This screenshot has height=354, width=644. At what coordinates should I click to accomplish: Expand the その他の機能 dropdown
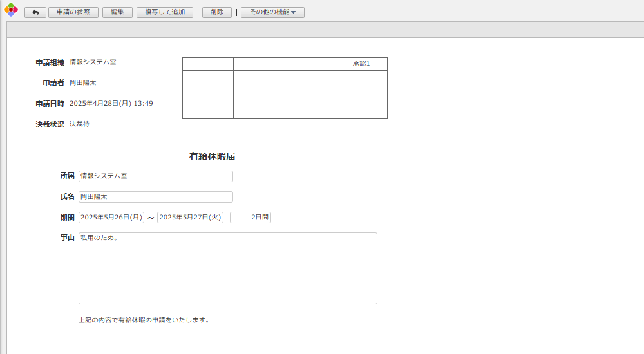pyautogui.click(x=272, y=13)
